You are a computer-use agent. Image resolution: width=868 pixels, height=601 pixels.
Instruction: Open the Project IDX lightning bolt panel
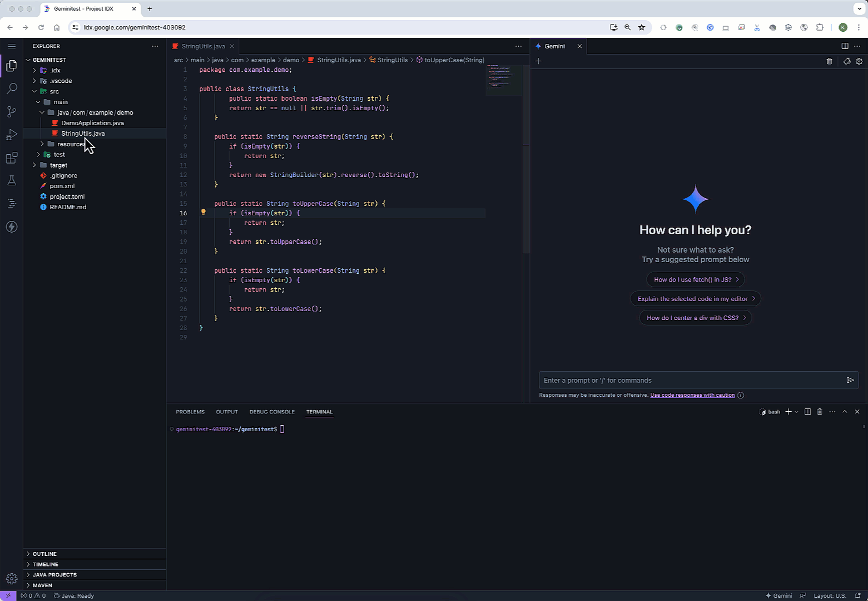tap(11, 226)
